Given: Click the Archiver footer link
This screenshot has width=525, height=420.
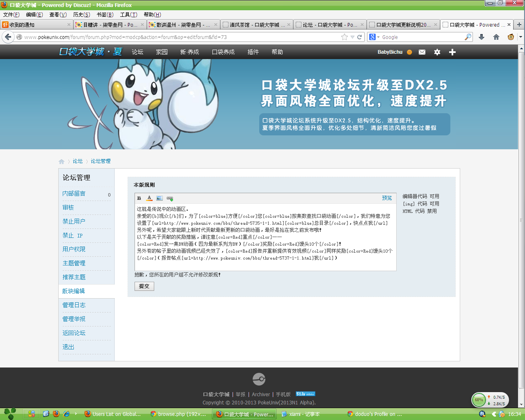Looking at the screenshot, I should point(261,395).
